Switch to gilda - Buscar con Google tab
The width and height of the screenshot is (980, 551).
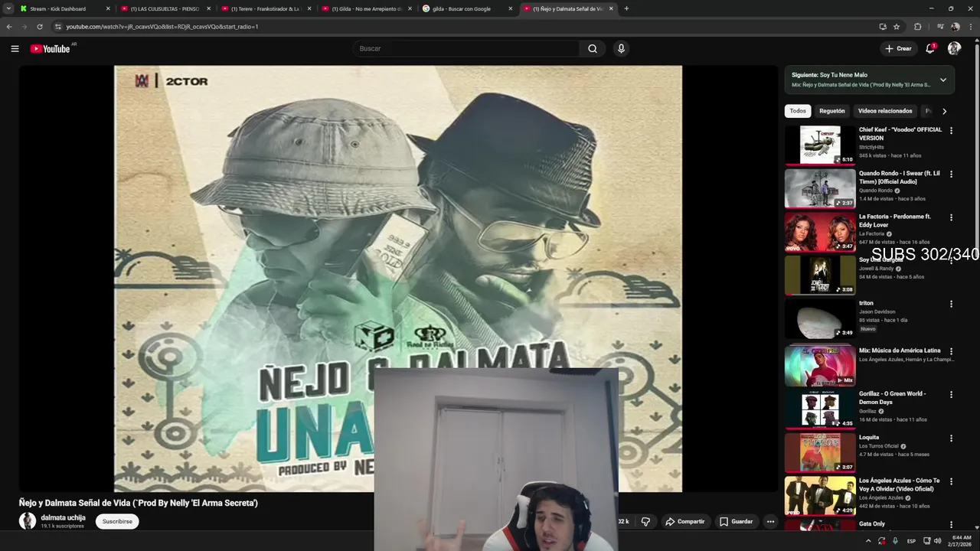pyautogui.click(x=467, y=8)
